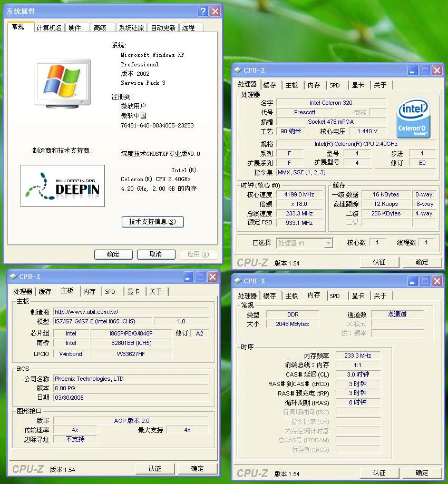
Task: Click the CPU-Z diamond icon on processor window titlebar
Action: point(238,70)
